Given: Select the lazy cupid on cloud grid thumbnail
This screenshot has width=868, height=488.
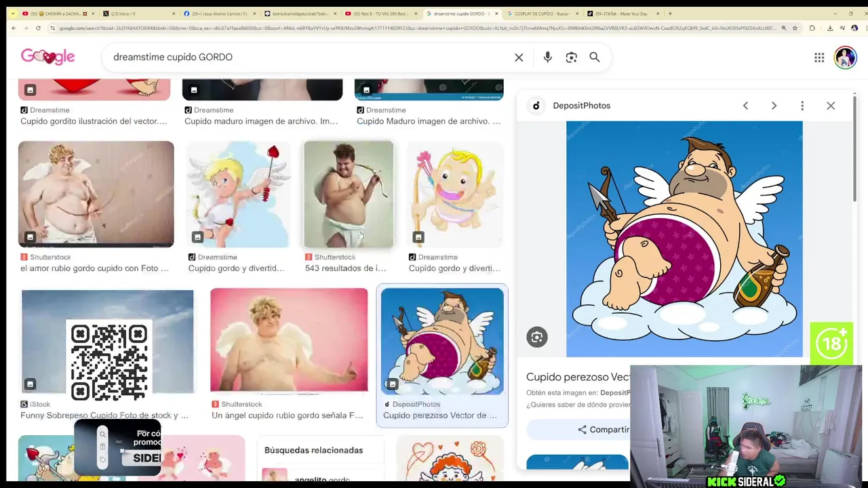Looking at the screenshot, I should click(442, 341).
